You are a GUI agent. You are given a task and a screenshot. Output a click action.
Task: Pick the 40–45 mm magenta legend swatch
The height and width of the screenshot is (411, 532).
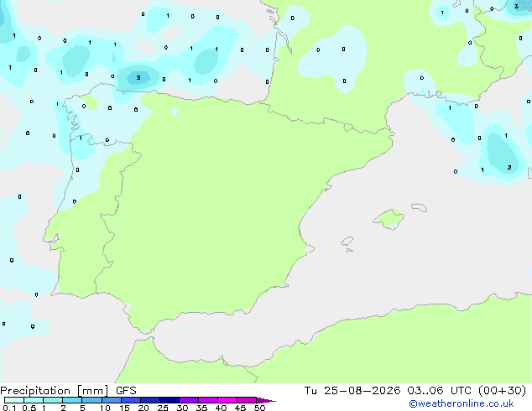[x=227, y=400]
